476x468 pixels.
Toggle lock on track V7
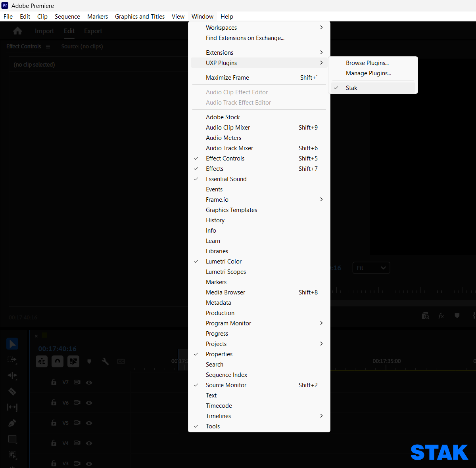click(x=54, y=382)
